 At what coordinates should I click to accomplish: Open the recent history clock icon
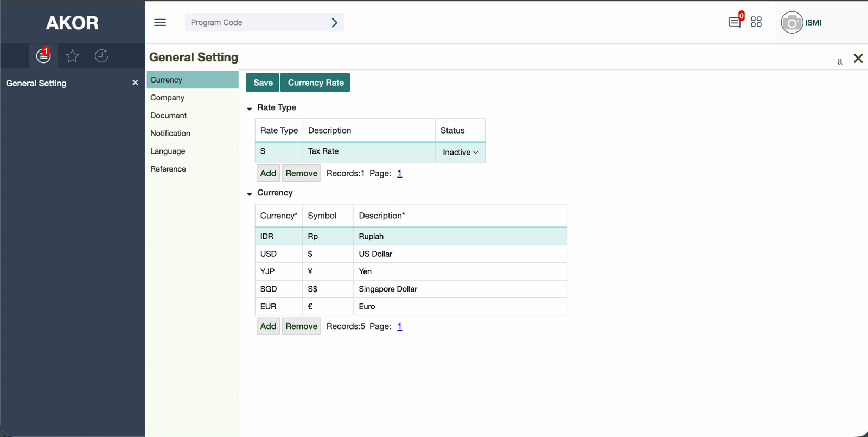click(x=101, y=56)
